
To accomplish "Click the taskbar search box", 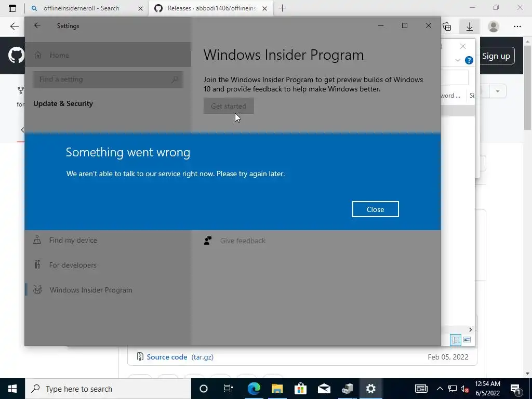I will point(108,389).
